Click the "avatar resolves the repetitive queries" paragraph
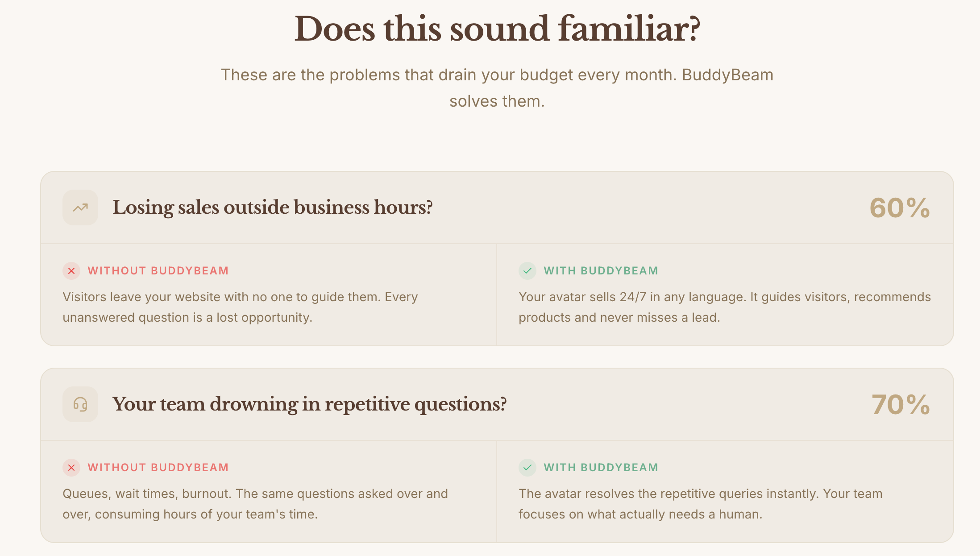This screenshot has width=980, height=556. (700, 504)
